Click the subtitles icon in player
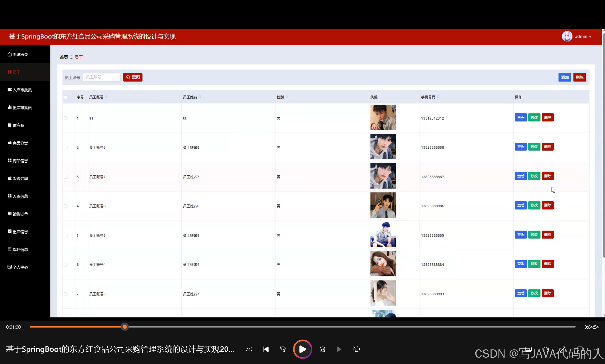The width and height of the screenshot is (605, 364). [x=529, y=349]
